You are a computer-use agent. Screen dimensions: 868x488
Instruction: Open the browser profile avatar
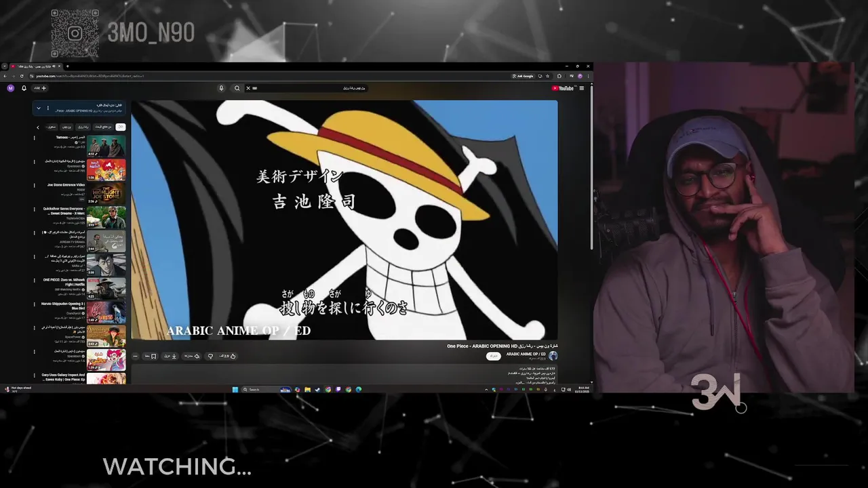pos(580,76)
